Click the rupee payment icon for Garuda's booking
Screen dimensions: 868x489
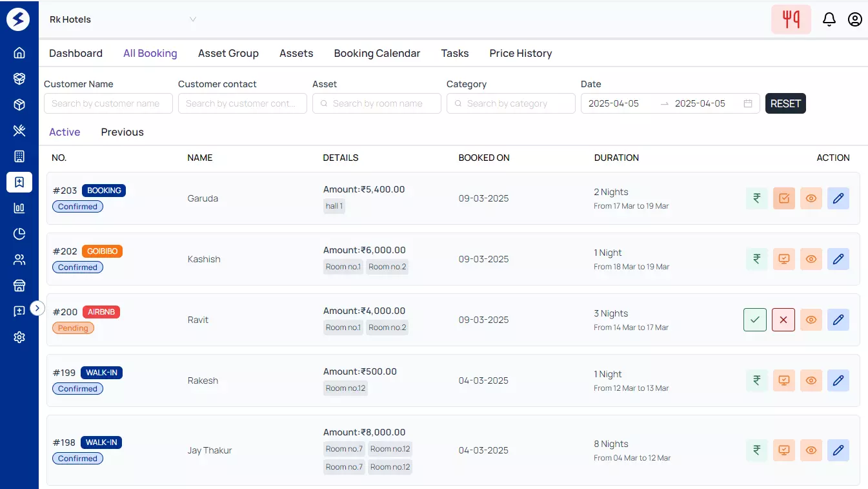756,198
